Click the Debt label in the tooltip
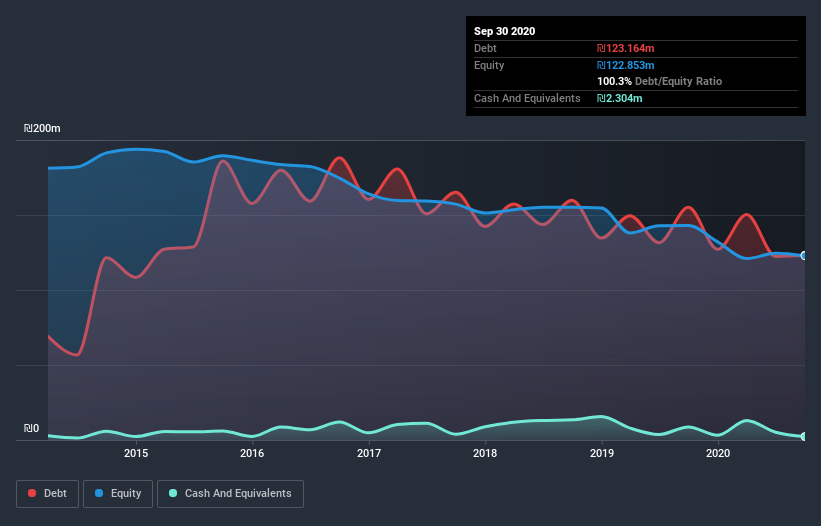The height and width of the screenshot is (526, 821). click(485, 48)
